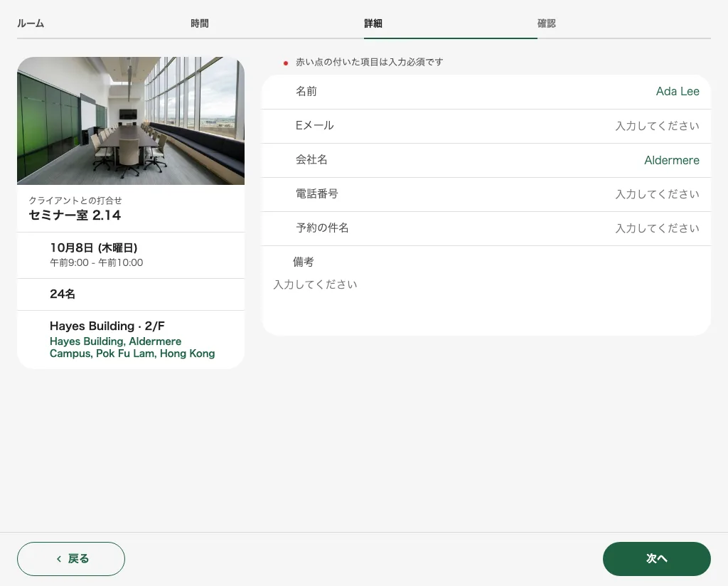728x586 pixels.
Task: Click the 予約の件名 input field
Action: (x=486, y=228)
